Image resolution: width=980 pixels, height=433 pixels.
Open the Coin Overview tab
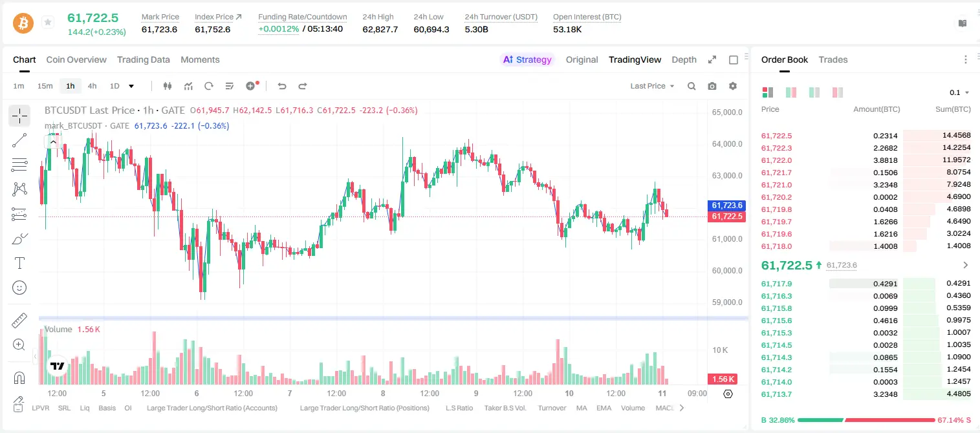point(76,59)
